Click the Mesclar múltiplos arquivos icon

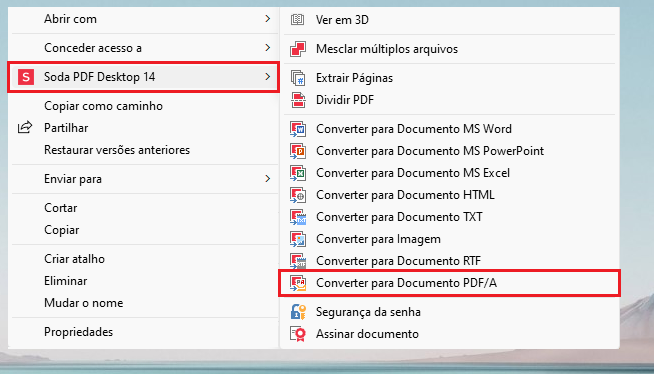(298, 49)
